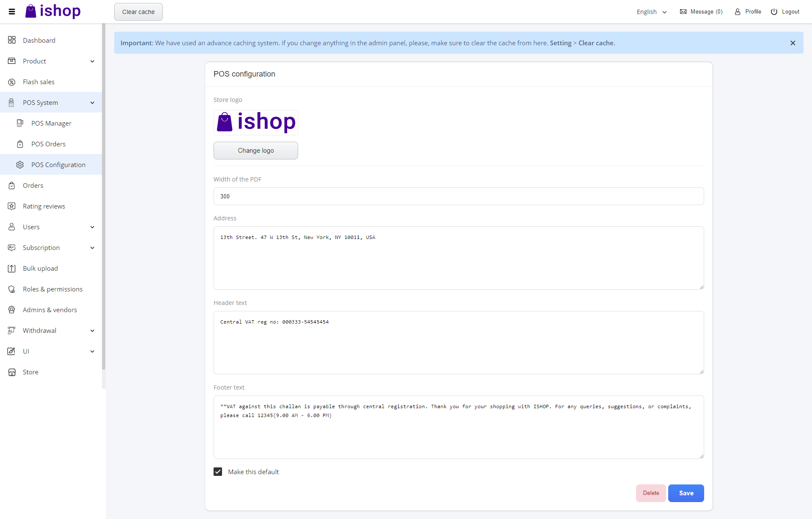Dismiss the caching notice banner
Screen dimensions: 812x519
point(793,43)
